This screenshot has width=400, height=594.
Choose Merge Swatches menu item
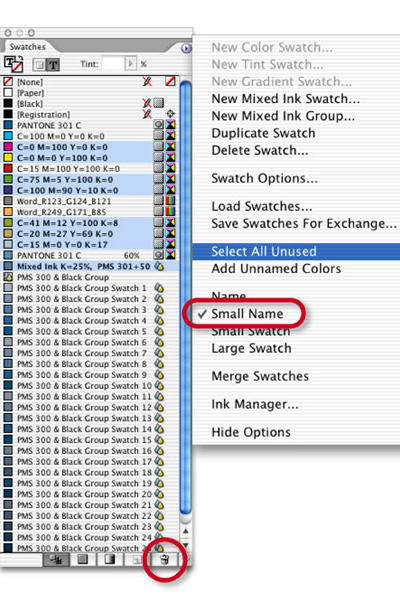260,376
